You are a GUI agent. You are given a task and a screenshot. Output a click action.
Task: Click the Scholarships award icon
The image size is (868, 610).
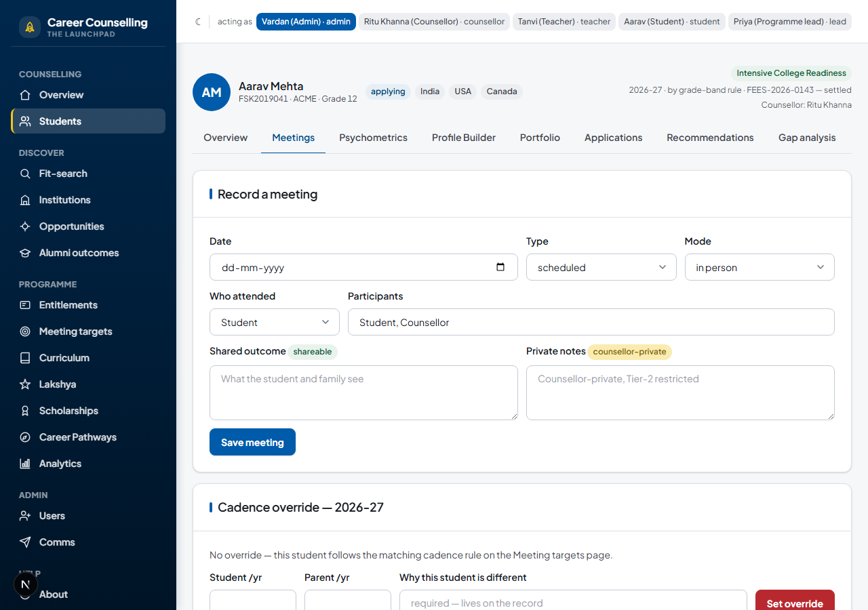tap(25, 411)
